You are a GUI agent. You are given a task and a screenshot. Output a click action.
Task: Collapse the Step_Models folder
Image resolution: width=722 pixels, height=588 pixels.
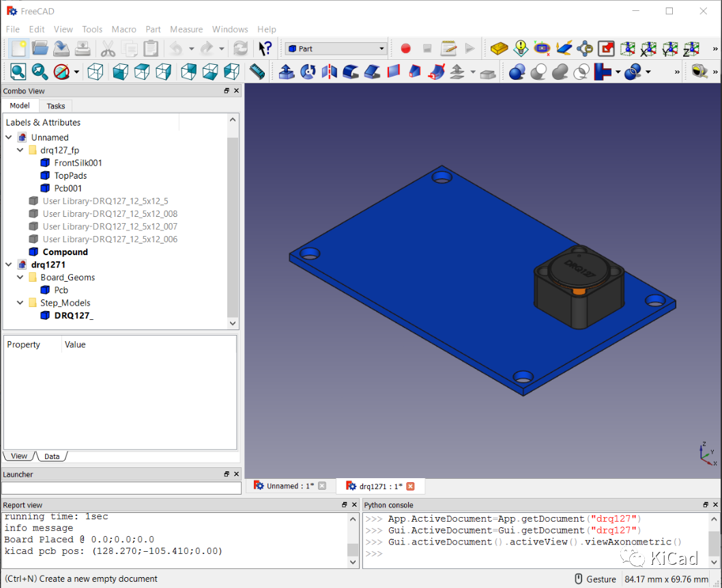(20, 303)
